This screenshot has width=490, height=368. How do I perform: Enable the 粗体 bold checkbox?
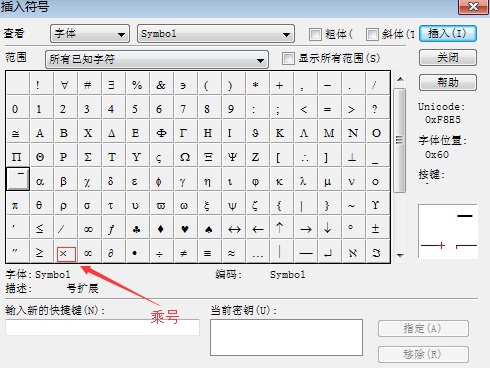pyautogui.click(x=315, y=34)
